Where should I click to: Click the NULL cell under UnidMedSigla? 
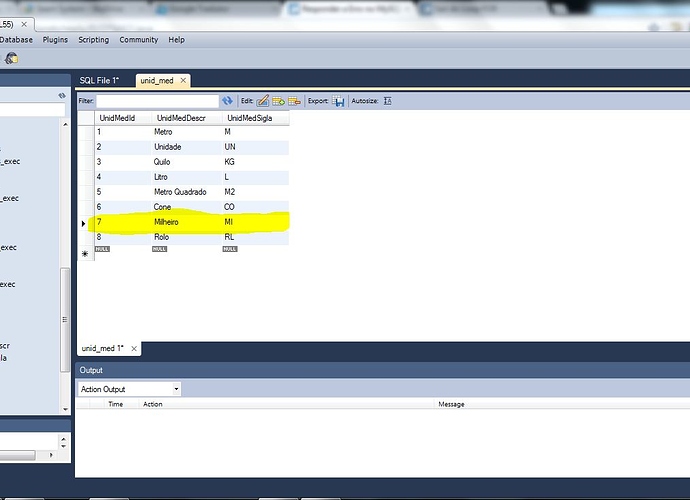pos(230,249)
